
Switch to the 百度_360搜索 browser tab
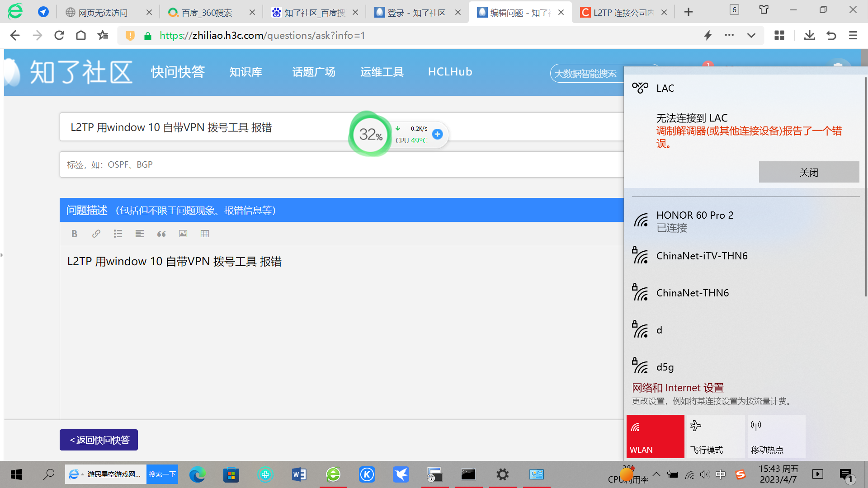click(207, 13)
